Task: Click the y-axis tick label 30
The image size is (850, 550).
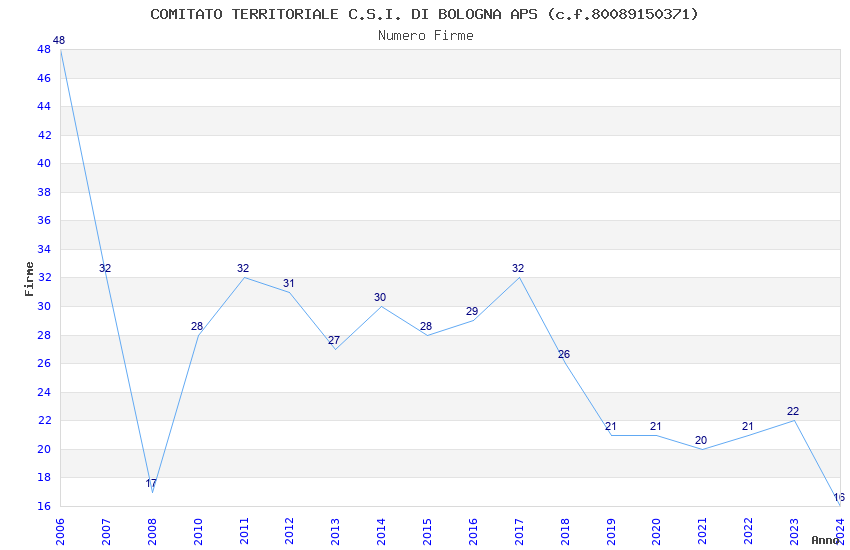Action: (x=44, y=306)
